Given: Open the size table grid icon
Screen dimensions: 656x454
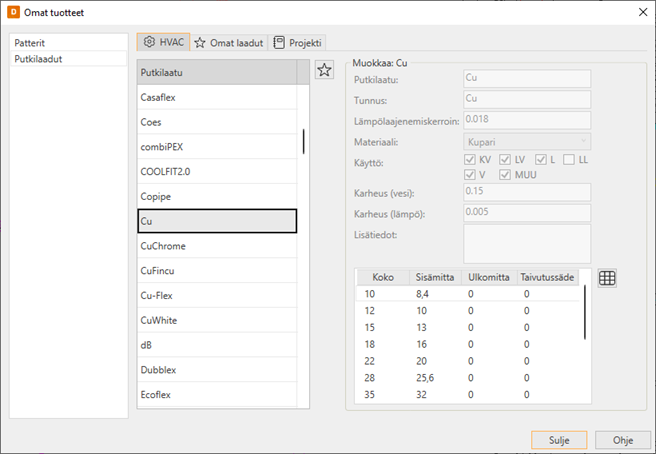Looking at the screenshot, I should click(607, 278).
